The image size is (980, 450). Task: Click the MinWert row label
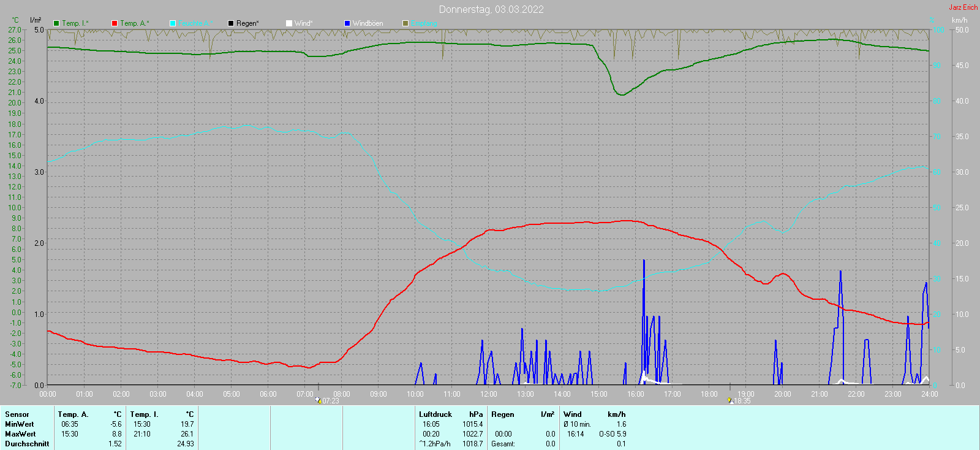(x=20, y=424)
